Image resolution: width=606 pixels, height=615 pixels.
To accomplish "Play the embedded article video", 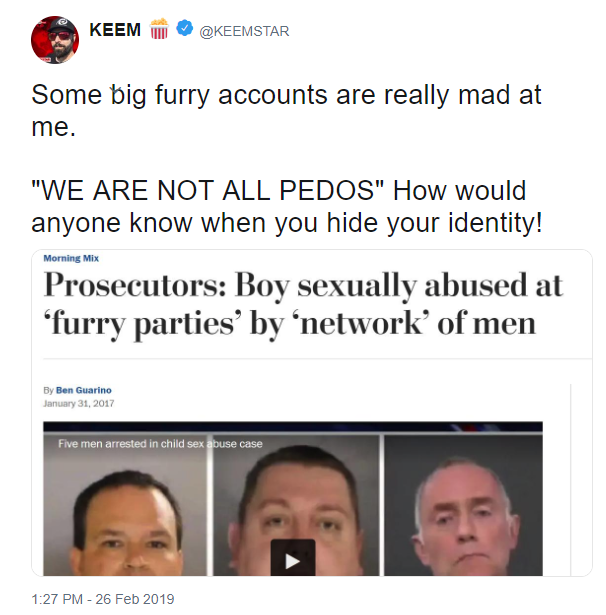I will pos(293,557).
